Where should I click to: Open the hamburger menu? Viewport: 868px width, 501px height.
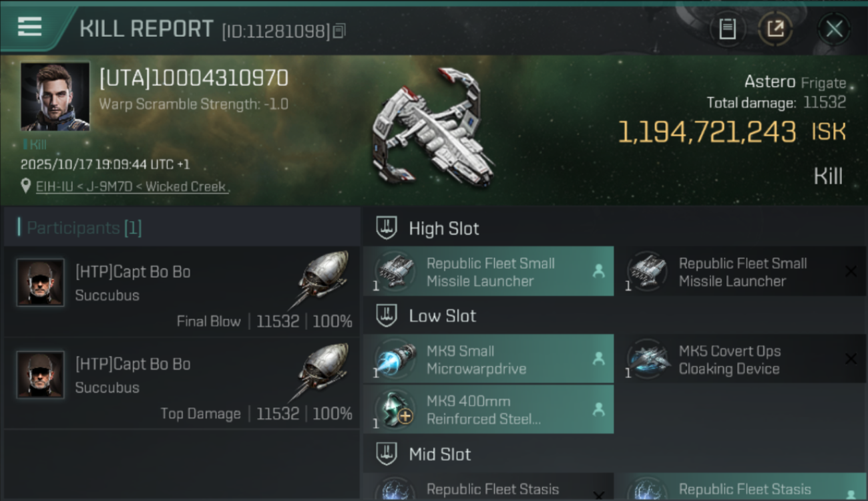click(x=30, y=27)
